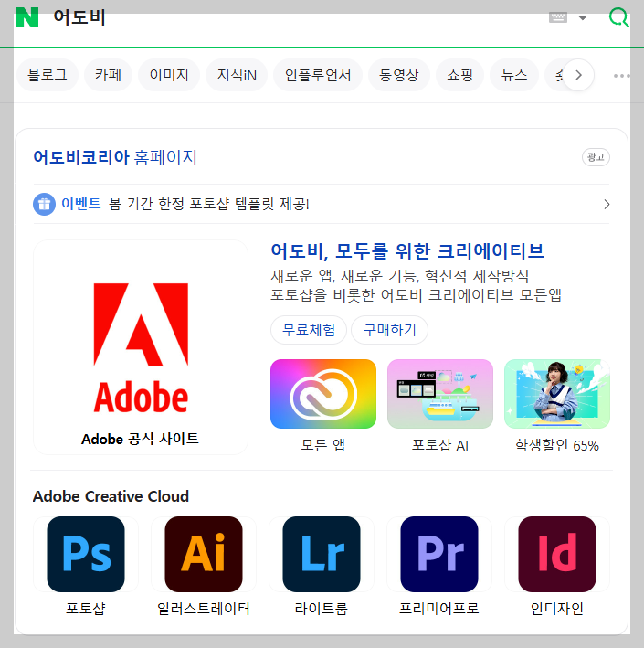
Task: Open the student discount photo thumbnail
Action: click(557, 394)
